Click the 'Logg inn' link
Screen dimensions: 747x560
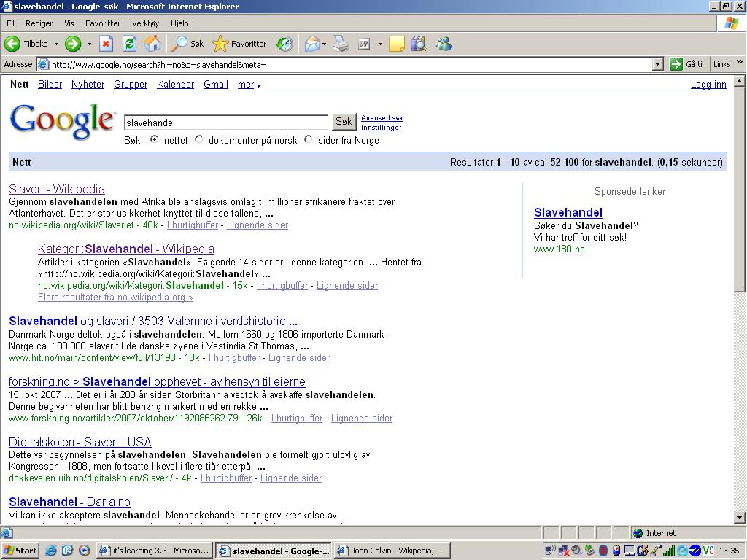[708, 85]
